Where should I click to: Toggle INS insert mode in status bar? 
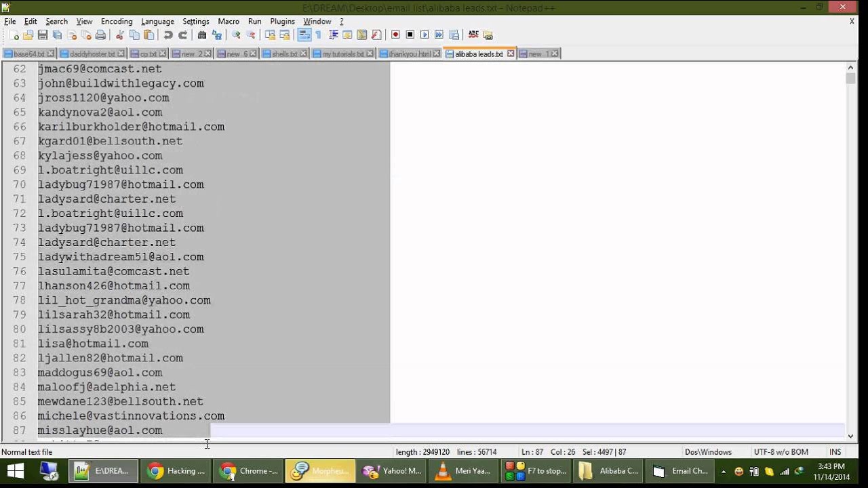835,452
